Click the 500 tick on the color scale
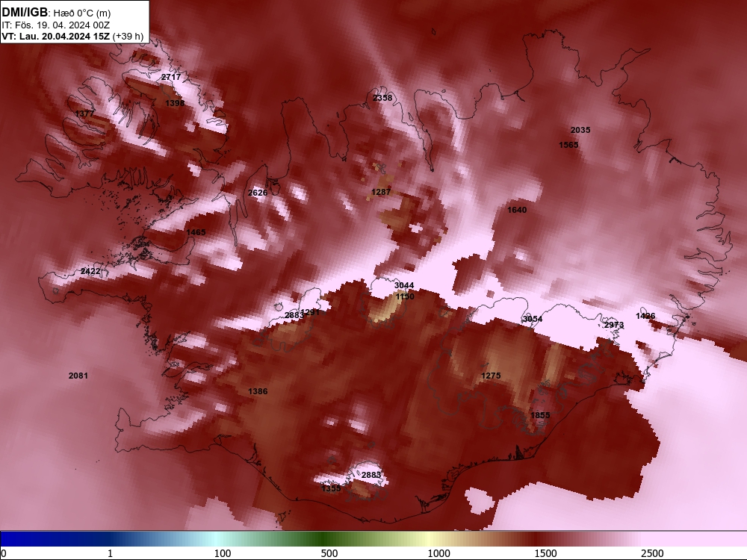The width and height of the screenshot is (747, 560). (329, 553)
